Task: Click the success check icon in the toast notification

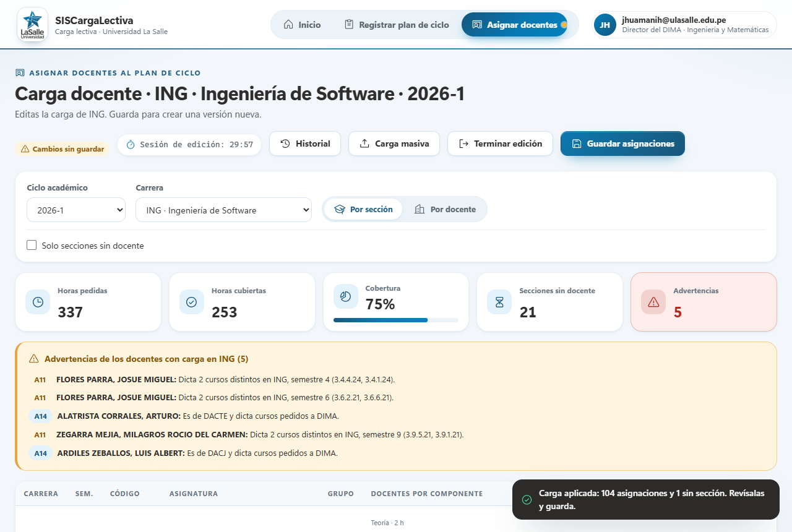Action: point(527,499)
